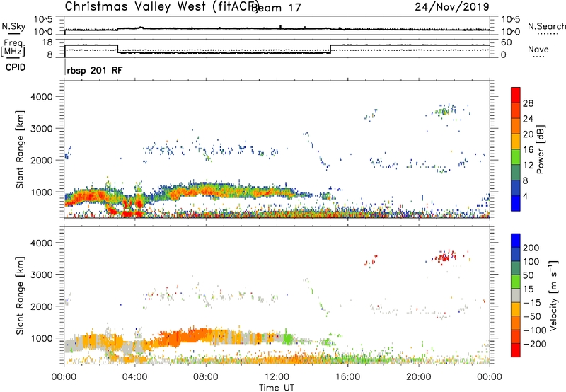
Task: Click the CPID row label
Action: click(x=16, y=67)
